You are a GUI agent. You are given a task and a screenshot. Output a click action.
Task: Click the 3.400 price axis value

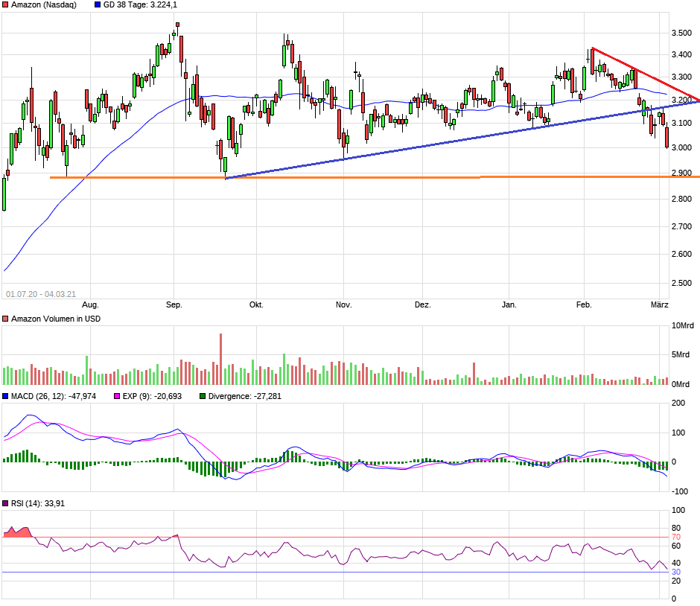click(681, 55)
